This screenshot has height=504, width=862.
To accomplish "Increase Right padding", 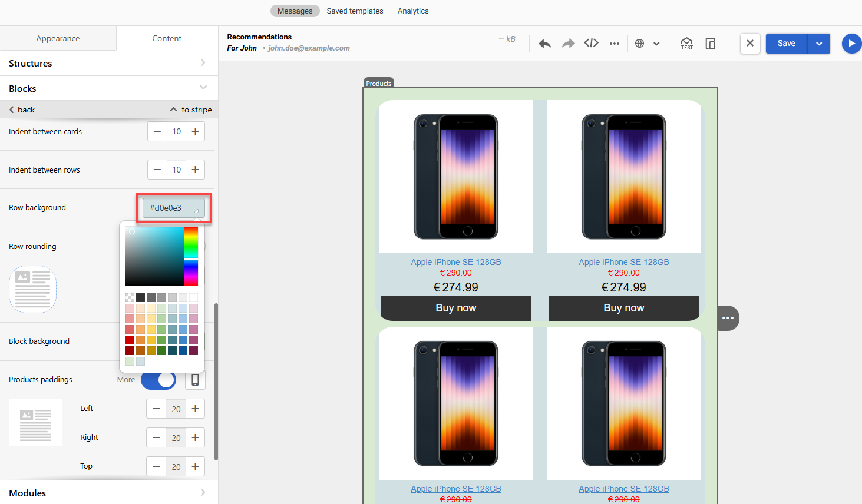I will (196, 437).
